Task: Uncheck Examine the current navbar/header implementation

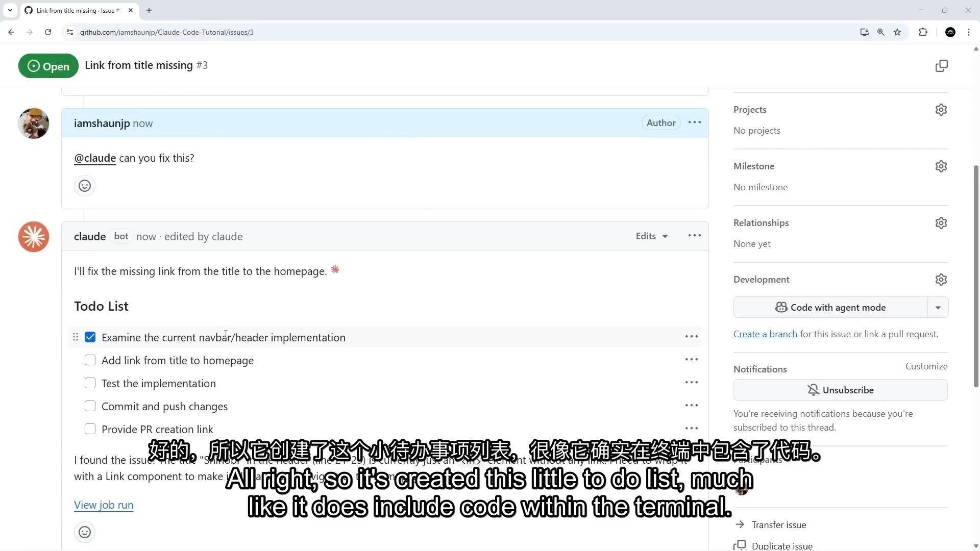Action: (90, 337)
